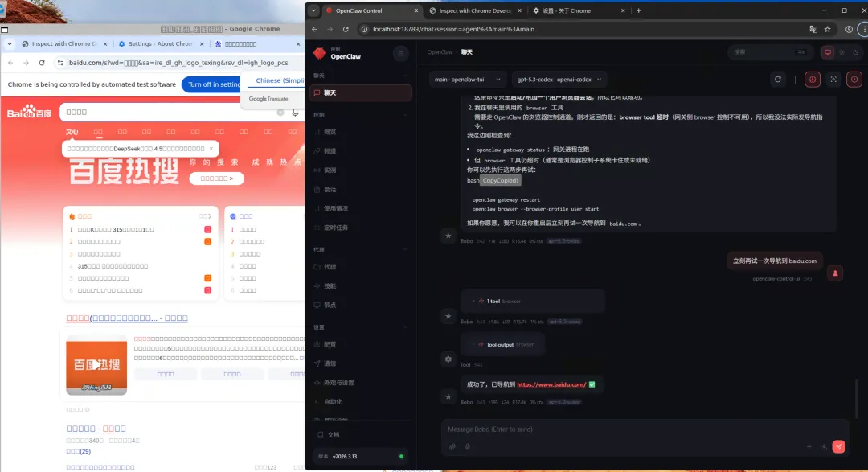Viewport: 868px width, 472px height.
Task: Reload the localhost OpenClaw page
Action: point(346,30)
